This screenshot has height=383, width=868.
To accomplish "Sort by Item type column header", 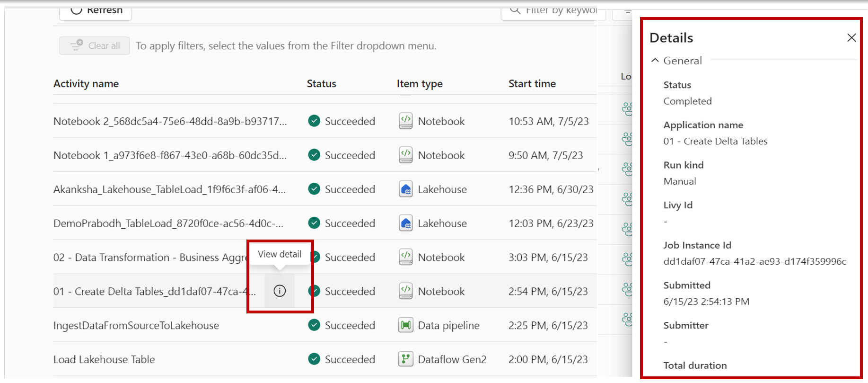I will [x=420, y=84].
